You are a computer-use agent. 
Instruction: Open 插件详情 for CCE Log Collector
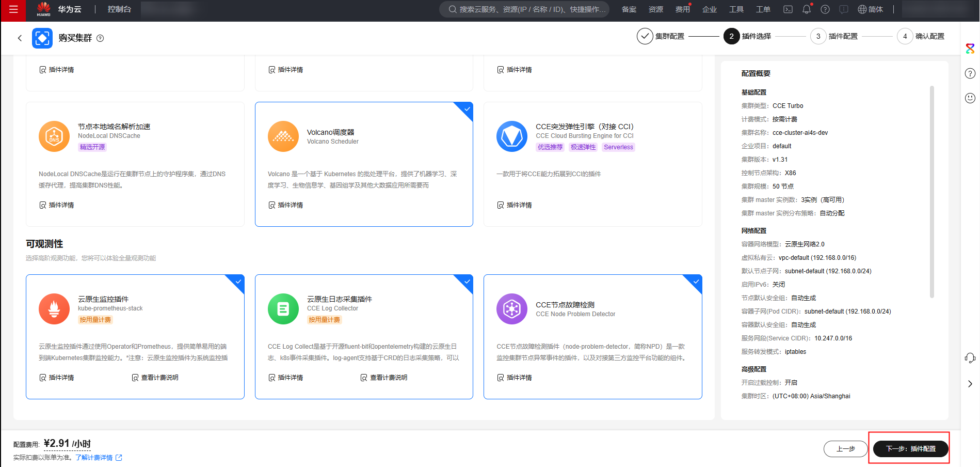click(286, 378)
